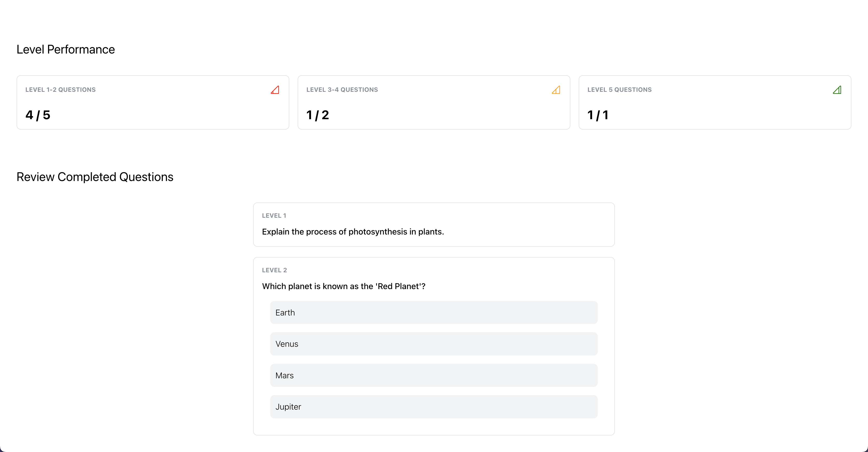
Task: Pick the Jupiter answer option
Action: click(x=434, y=407)
